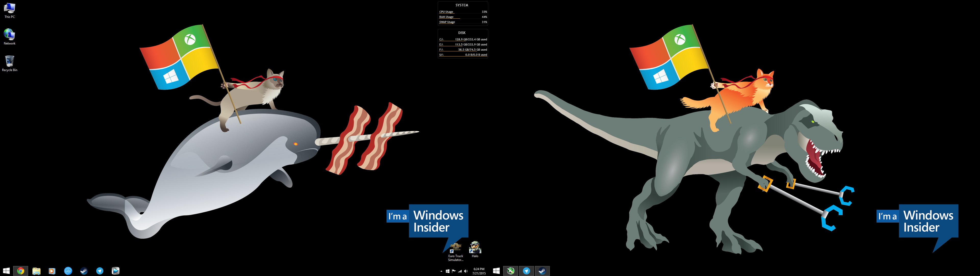Open the Recycle Bin desktop icon
Screen dimensions: 980x276
click(9, 63)
